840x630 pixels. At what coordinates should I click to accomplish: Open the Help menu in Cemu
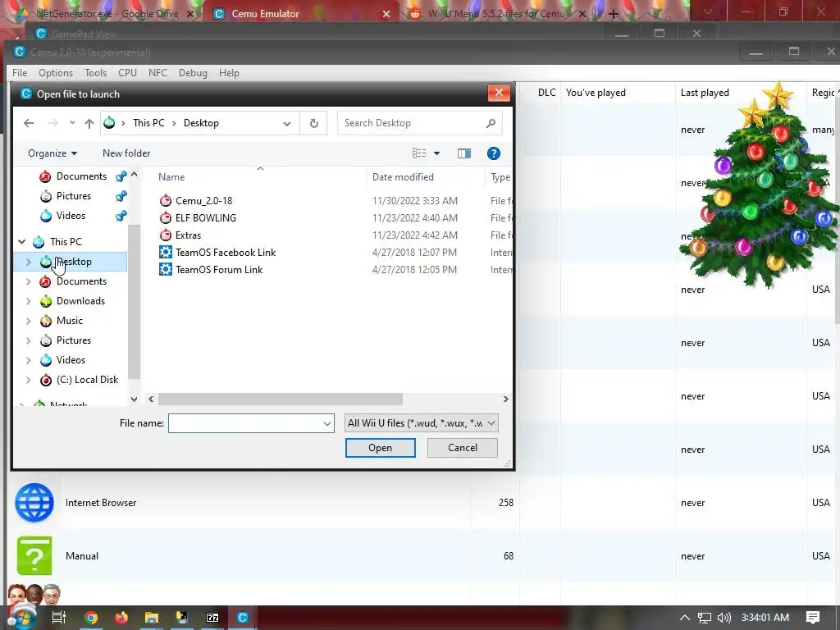coord(229,73)
